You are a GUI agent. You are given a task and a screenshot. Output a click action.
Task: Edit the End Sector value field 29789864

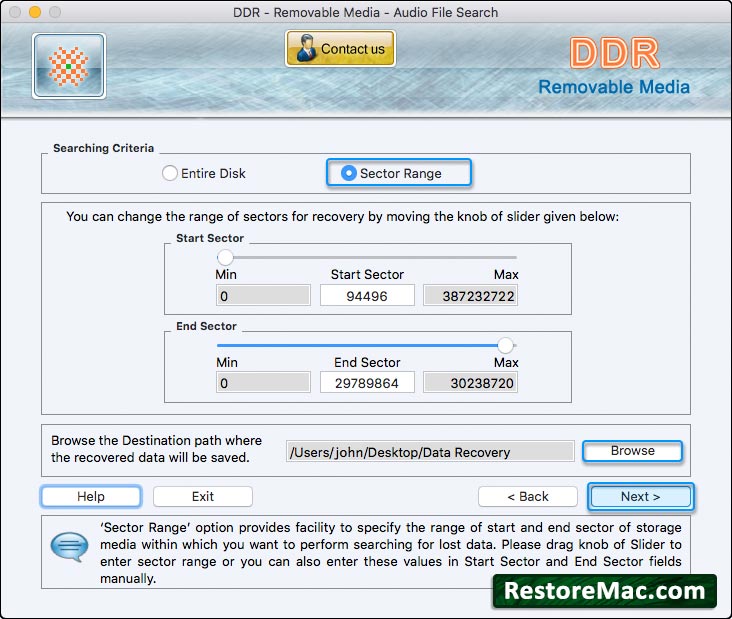click(367, 383)
